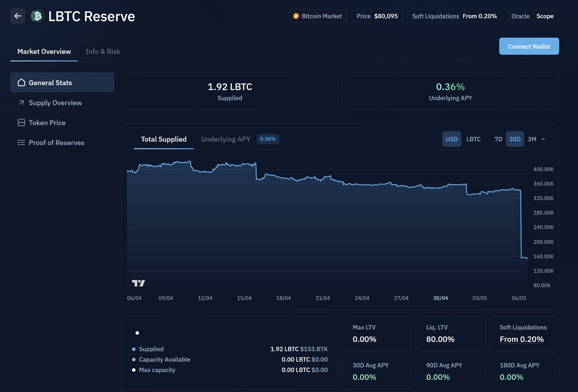The image size is (578, 392).
Task: Open General Stats in the sidebar
Action: coord(62,82)
